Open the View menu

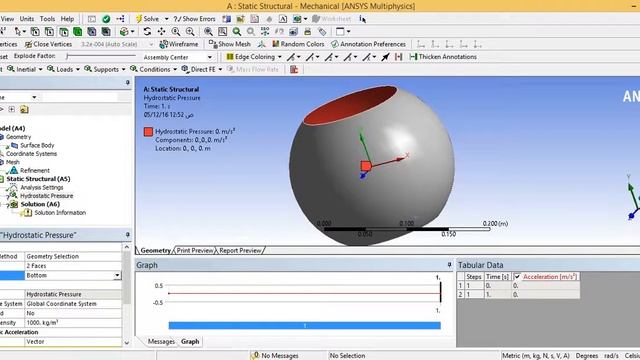[x=7, y=19]
